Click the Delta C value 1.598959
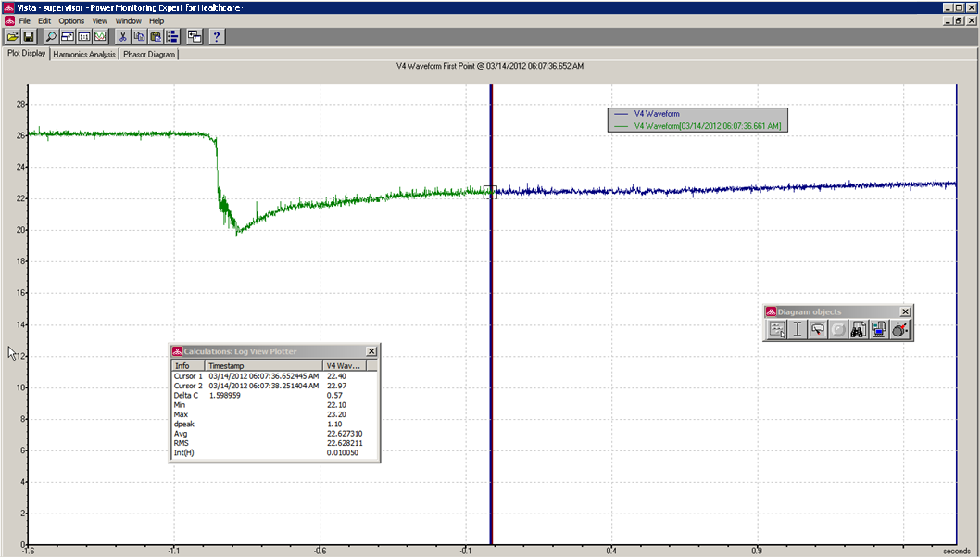This screenshot has width=980, height=558. 225,396
